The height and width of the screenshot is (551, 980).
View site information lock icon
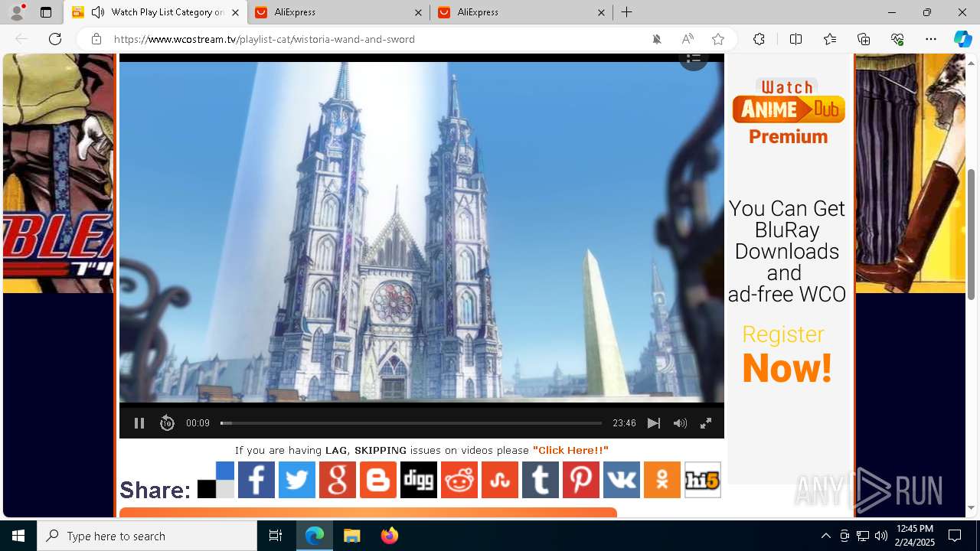96,39
